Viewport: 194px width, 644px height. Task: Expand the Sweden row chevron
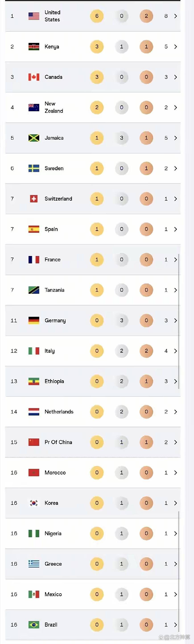click(175, 168)
